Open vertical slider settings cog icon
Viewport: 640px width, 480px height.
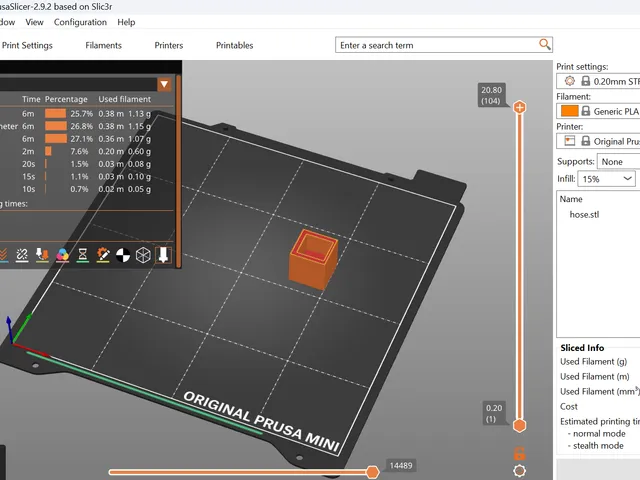pyautogui.click(x=519, y=471)
